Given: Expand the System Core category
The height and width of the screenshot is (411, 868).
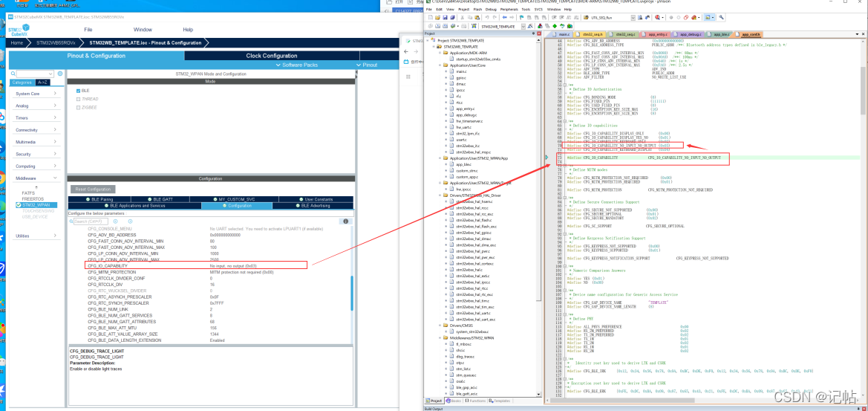Looking at the screenshot, I should 36,94.
